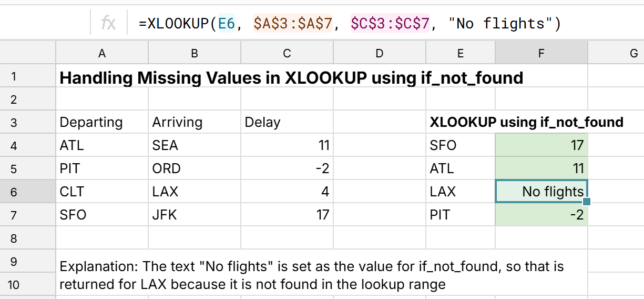644x299 pixels.
Task: Click the fx function icon
Action: tap(108, 23)
